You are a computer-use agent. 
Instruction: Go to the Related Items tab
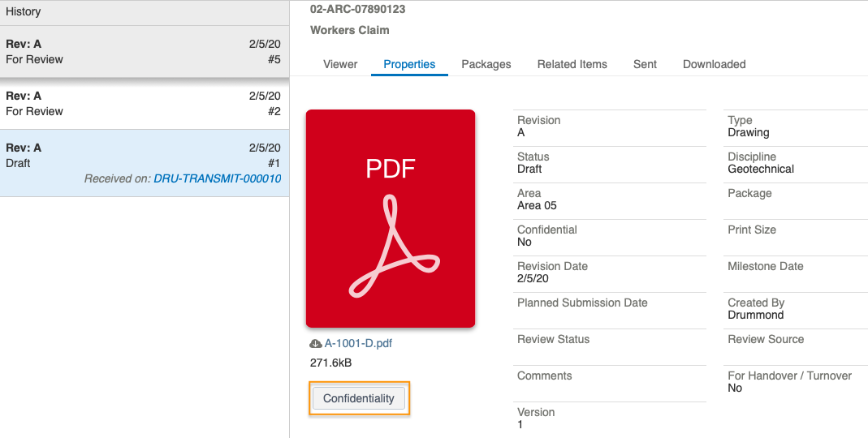pos(572,64)
